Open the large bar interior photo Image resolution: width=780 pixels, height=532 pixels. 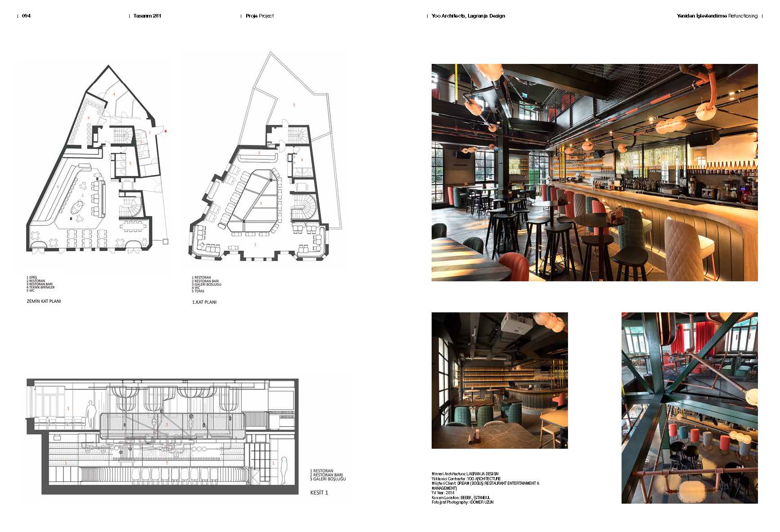[x=594, y=172]
